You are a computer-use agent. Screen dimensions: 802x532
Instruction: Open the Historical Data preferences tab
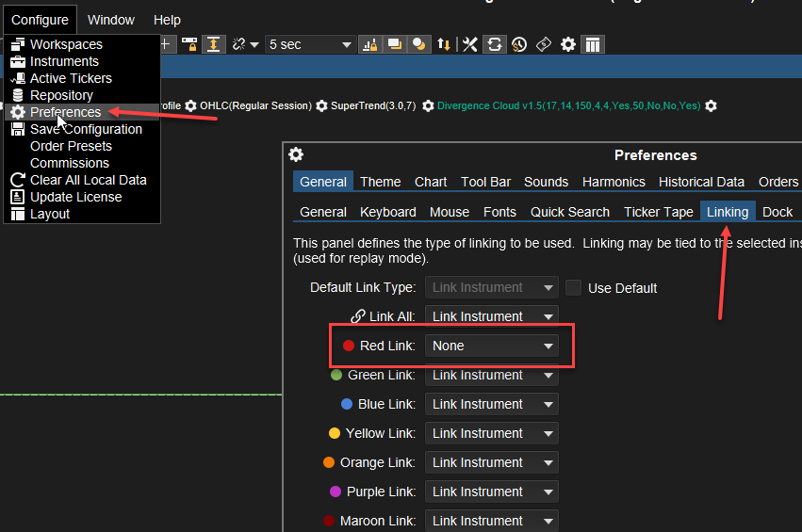[x=701, y=182]
